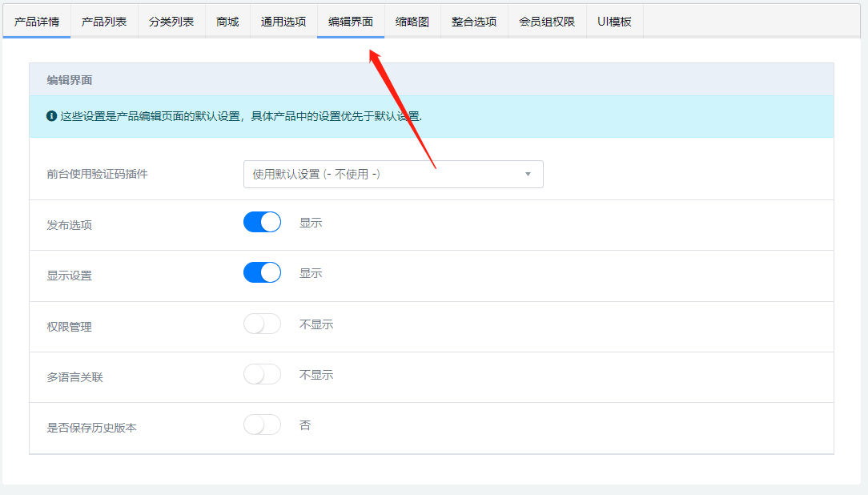Expand the 前台使用验证码插件 dropdown
Image resolution: width=868 pixels, height=495 pixels.
point(393,174)
